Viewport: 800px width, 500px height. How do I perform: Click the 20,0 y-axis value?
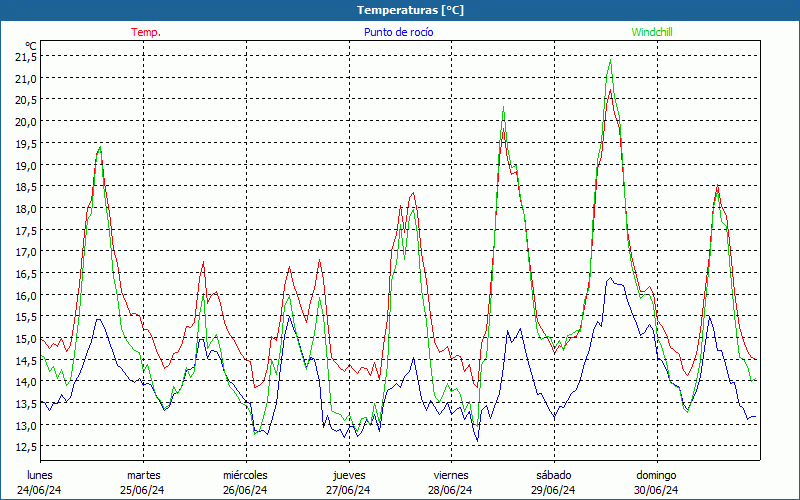(x=26, y=122)
